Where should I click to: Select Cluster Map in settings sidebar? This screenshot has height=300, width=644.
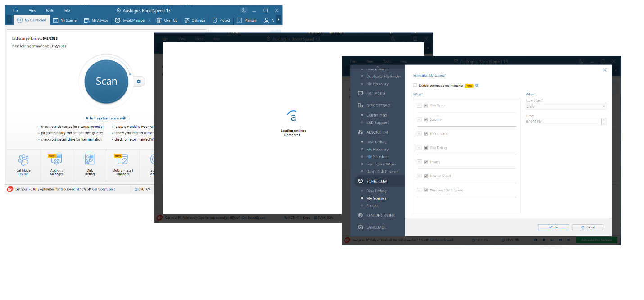376,115
